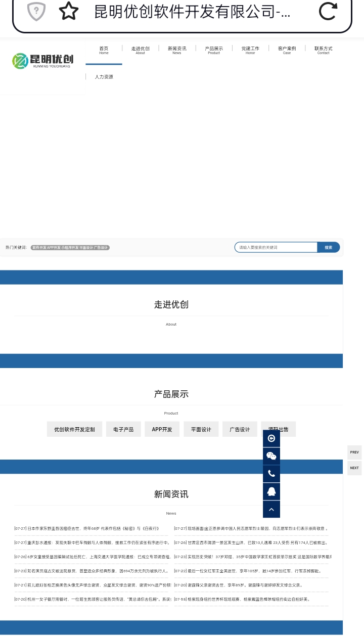Open news about 最后一位女红军王全英逝世
Viewport: 364px width, 638px height.
[248, 571]
